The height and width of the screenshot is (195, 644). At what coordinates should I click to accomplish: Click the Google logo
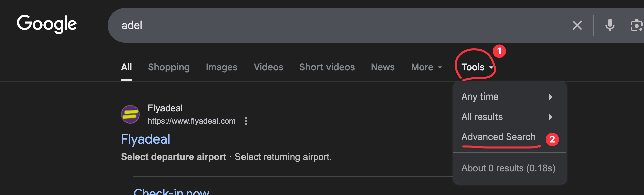(47, 24)
